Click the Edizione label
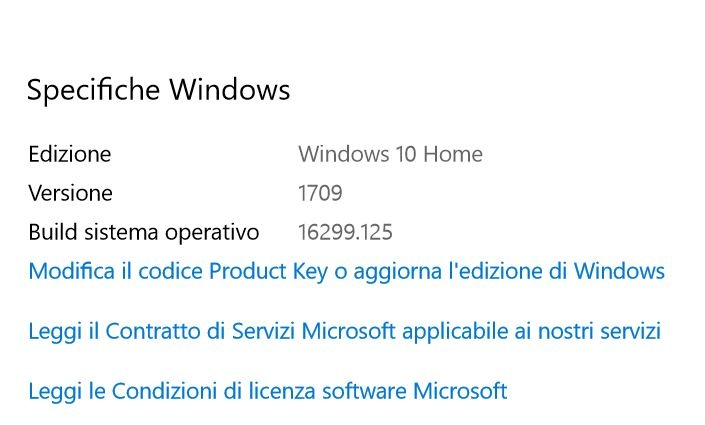705x425 pixels. pyautogui.click(x=69, y=154)
